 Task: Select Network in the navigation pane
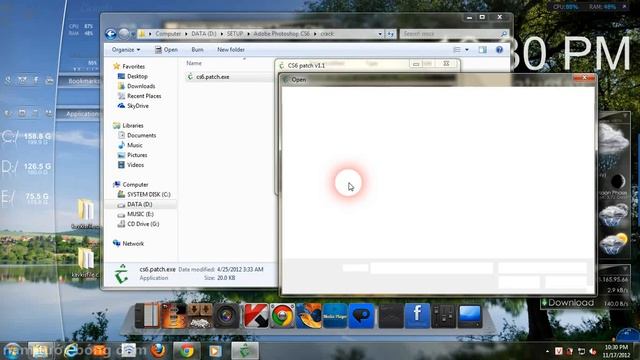click(x=133, y=244)
